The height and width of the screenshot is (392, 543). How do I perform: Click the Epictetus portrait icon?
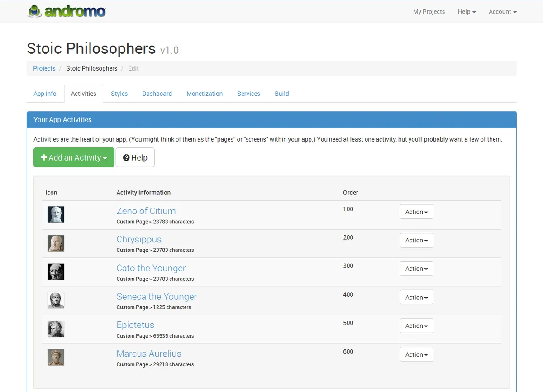56,329
